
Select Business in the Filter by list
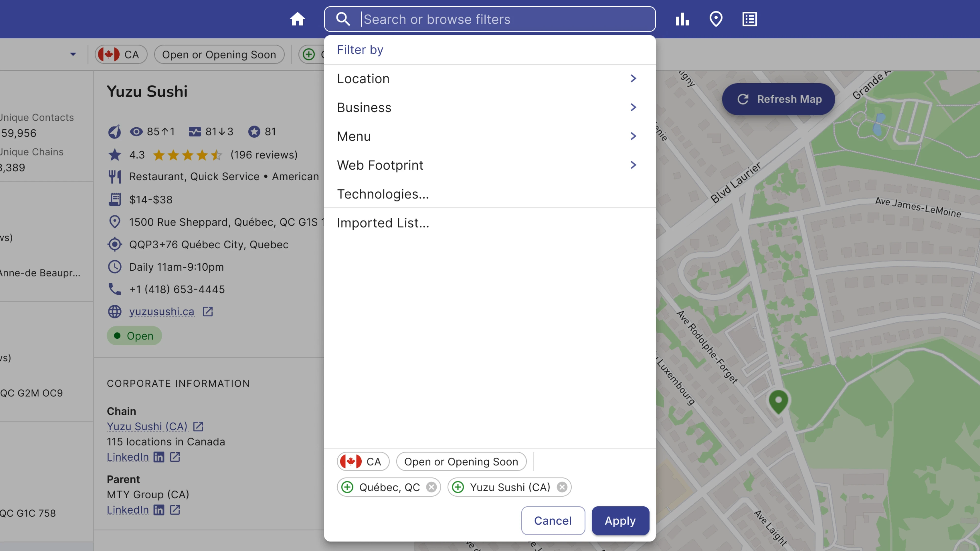(490, 107)
